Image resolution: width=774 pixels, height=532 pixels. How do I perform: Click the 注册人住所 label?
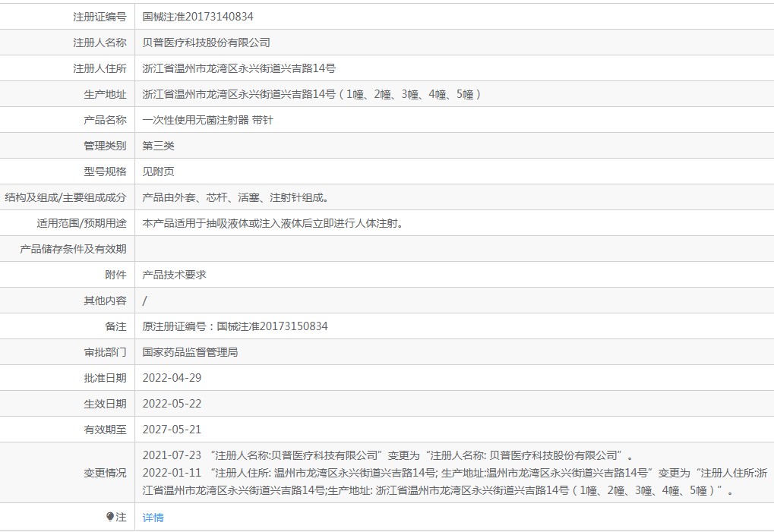[100, 68]
